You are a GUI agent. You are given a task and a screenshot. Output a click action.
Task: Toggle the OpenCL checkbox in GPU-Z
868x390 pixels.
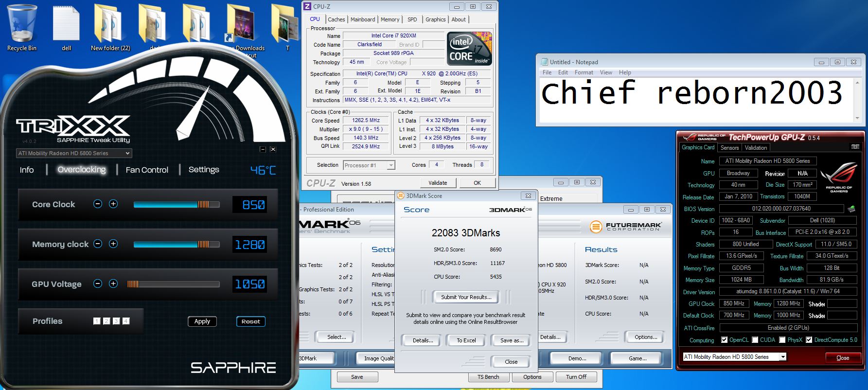tap(725, 340)
